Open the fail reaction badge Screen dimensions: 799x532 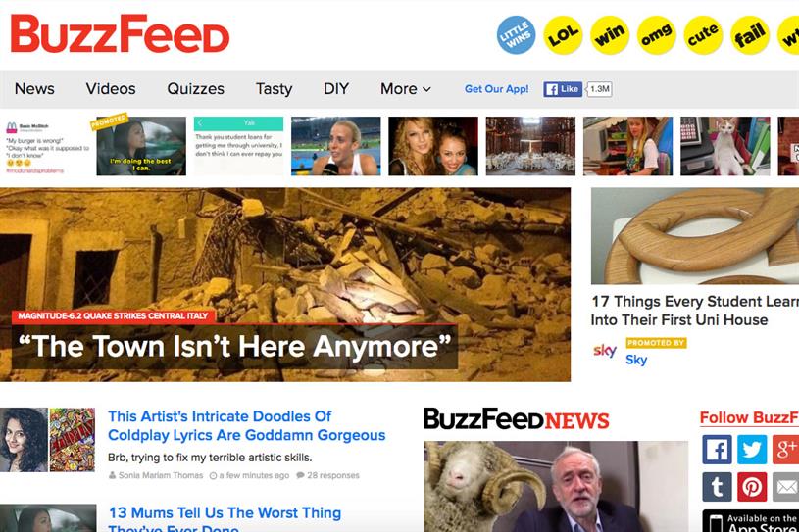click(x=750, y=35)
